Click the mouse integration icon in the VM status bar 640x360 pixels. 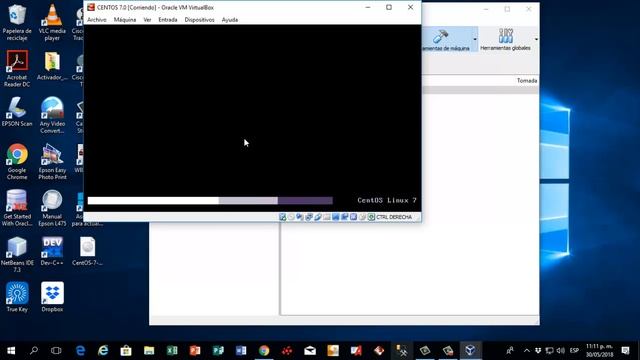362,217
